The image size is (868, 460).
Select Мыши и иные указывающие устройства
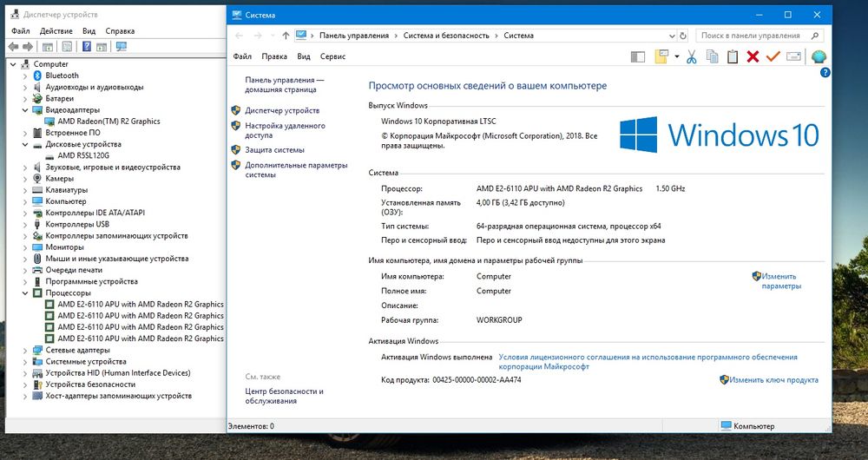[x=117, y=259]
